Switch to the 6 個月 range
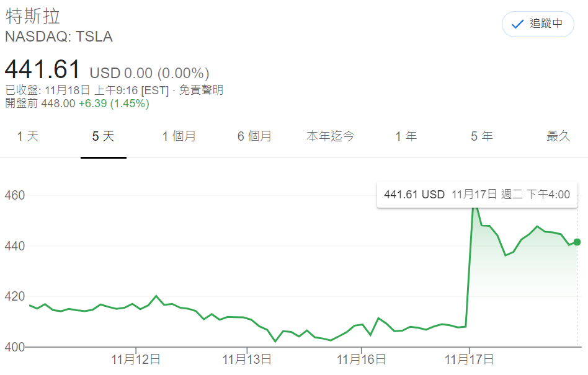The image size is (588, 375). coord(254,136)
